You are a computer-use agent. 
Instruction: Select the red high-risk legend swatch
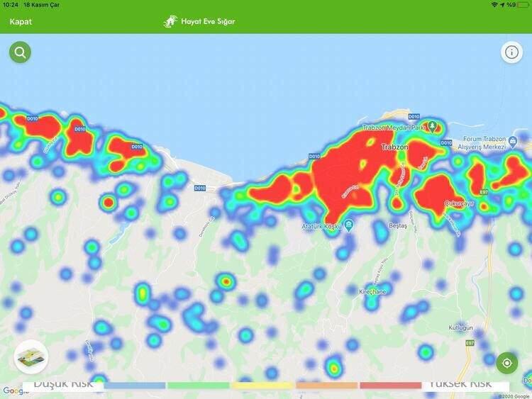[x=390, y=386]
